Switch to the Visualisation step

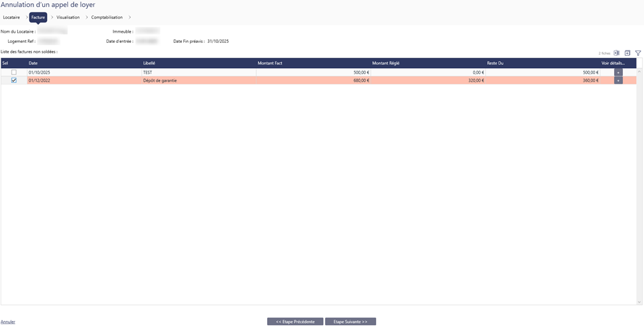pos(68,17)
